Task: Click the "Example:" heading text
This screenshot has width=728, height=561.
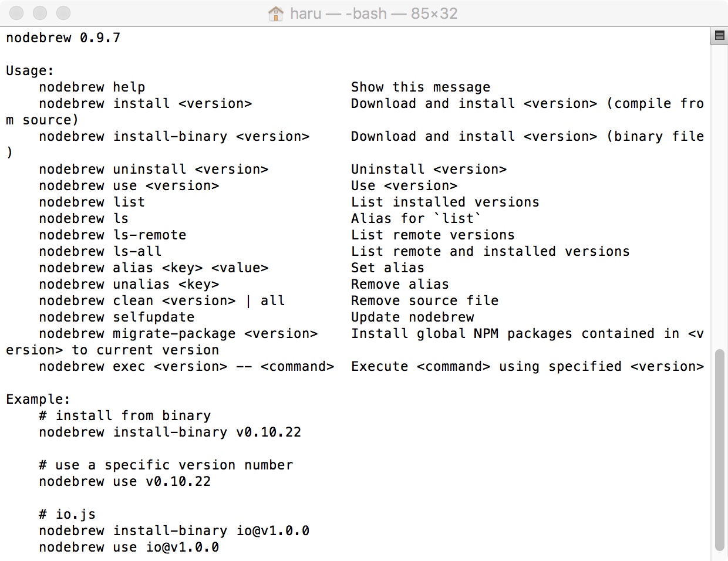Action: 38,400
